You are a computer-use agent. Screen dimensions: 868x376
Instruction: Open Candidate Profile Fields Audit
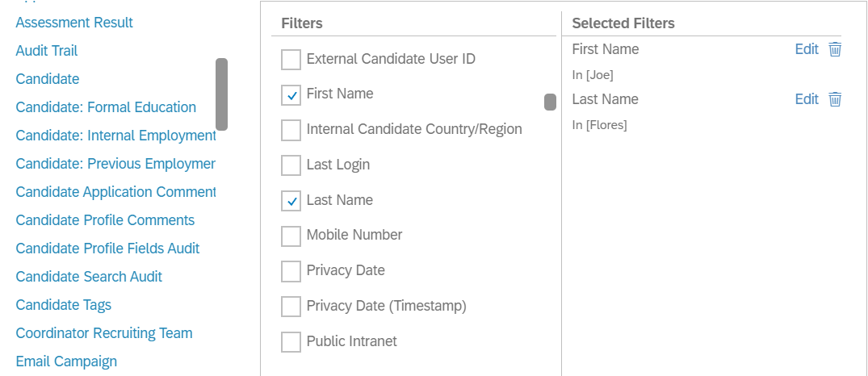point(107,249)
